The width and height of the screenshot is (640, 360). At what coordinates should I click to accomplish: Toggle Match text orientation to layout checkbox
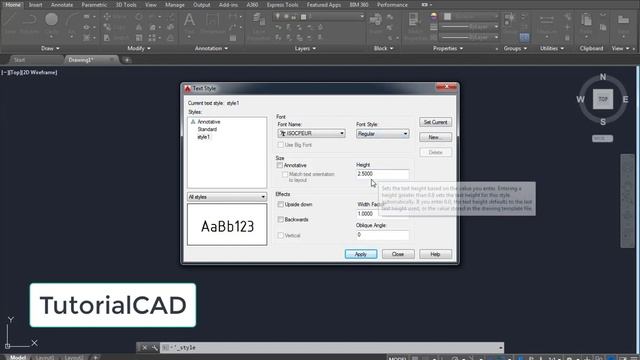click(x=285, y=174)
